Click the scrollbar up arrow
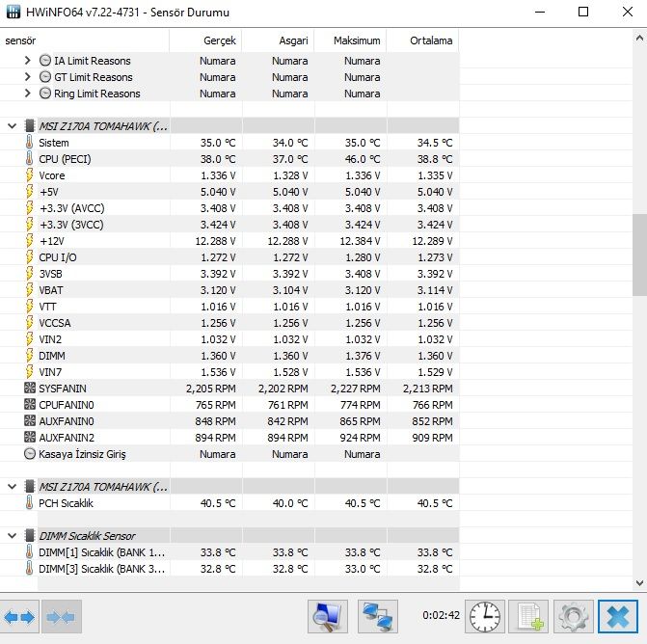Viewport: 647px width, 644px height. click(x=639, y=39)
